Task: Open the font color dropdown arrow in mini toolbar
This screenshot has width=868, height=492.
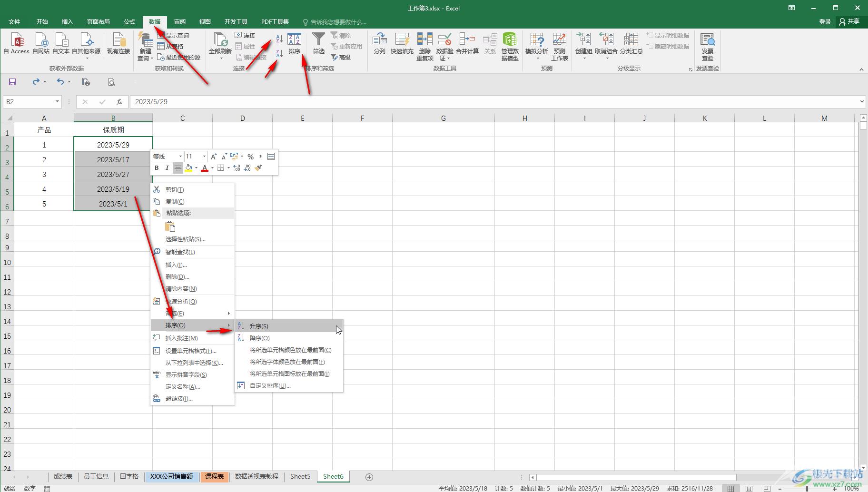Action: 212,168
